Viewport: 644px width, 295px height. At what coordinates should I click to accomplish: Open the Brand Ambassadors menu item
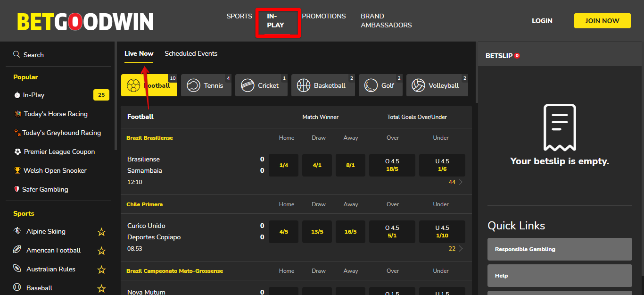386,20
